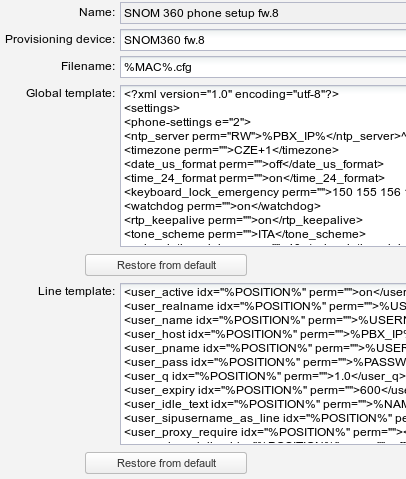Screen dimensions: 406x479
Task: Click the Name input field
Action: click(263, 13)
